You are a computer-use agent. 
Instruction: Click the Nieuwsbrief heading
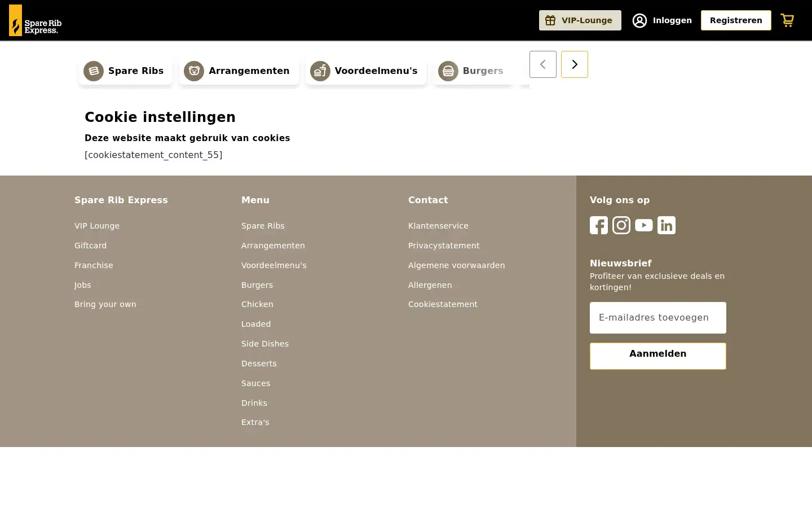[x=621, y=263]
